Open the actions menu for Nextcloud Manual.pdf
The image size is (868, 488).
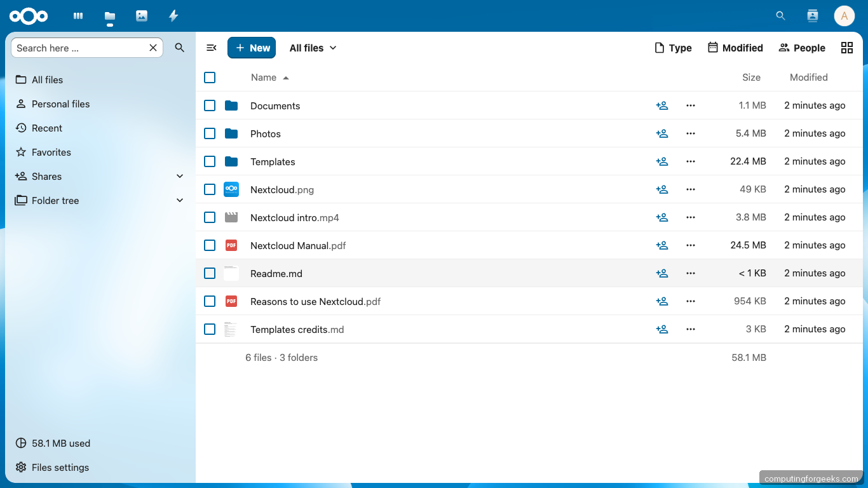691,245
